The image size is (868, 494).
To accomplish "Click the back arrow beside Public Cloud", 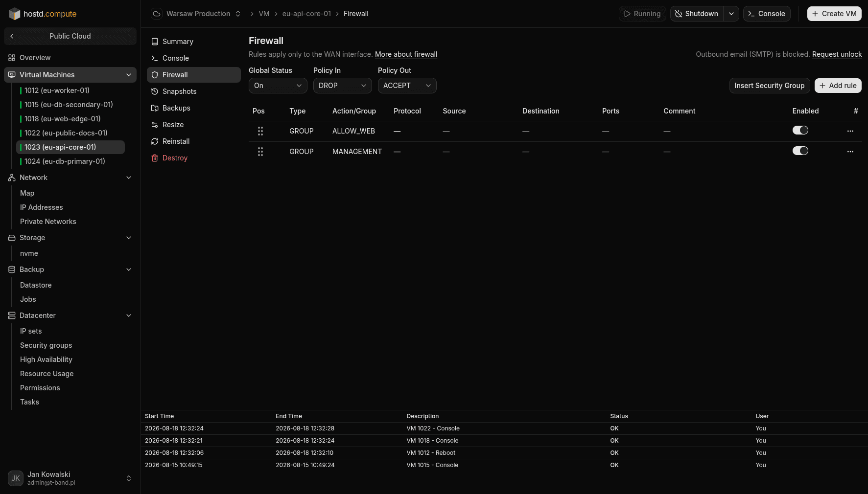I will click(12, 36).
